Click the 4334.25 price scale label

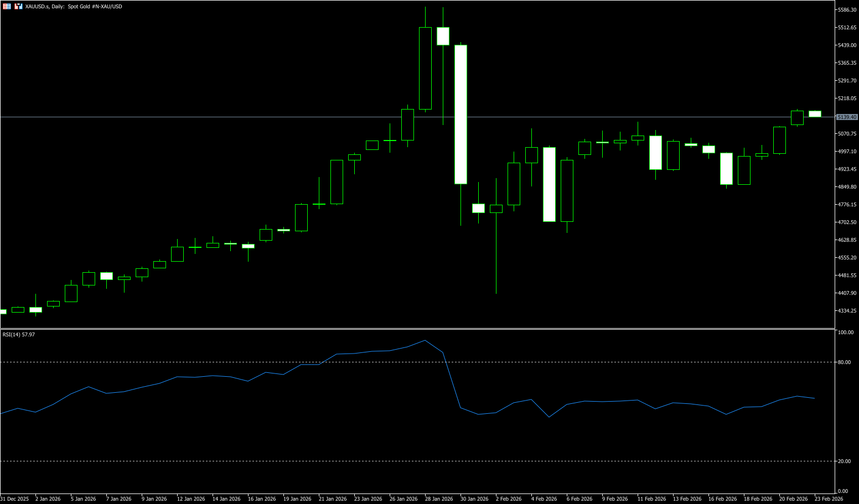pyautogui.click(x=847, y=311)
